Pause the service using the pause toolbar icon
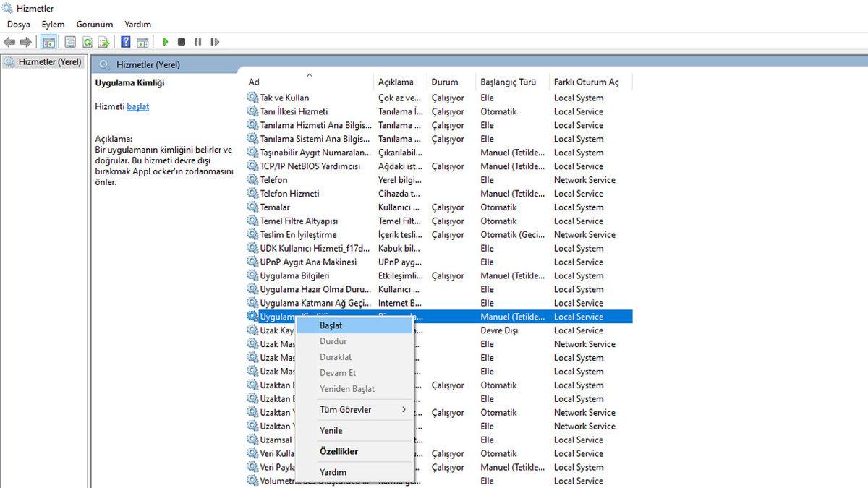This screenshot has width=868, height=488. [198, 41]
